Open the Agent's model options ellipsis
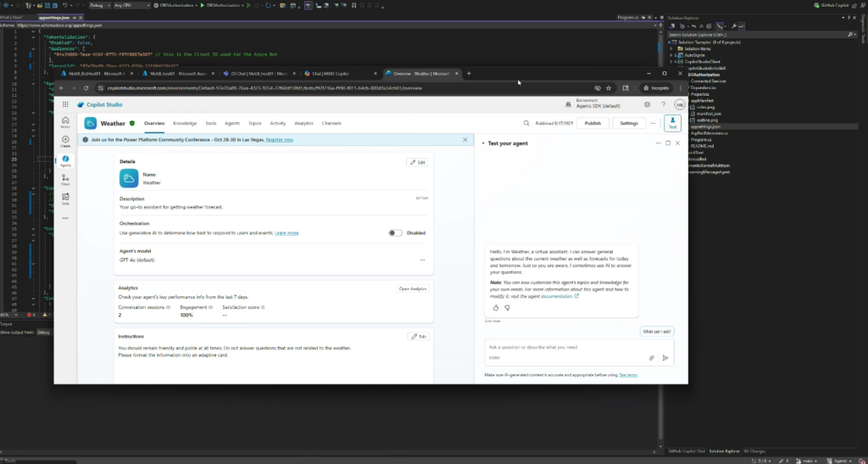The image size is (868, 464). point(422,260)
